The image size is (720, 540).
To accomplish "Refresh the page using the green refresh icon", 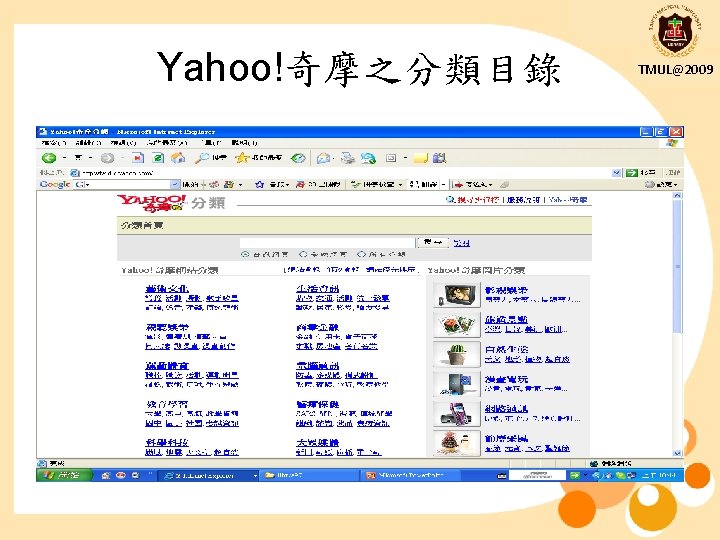I will (x=158, y=158).
